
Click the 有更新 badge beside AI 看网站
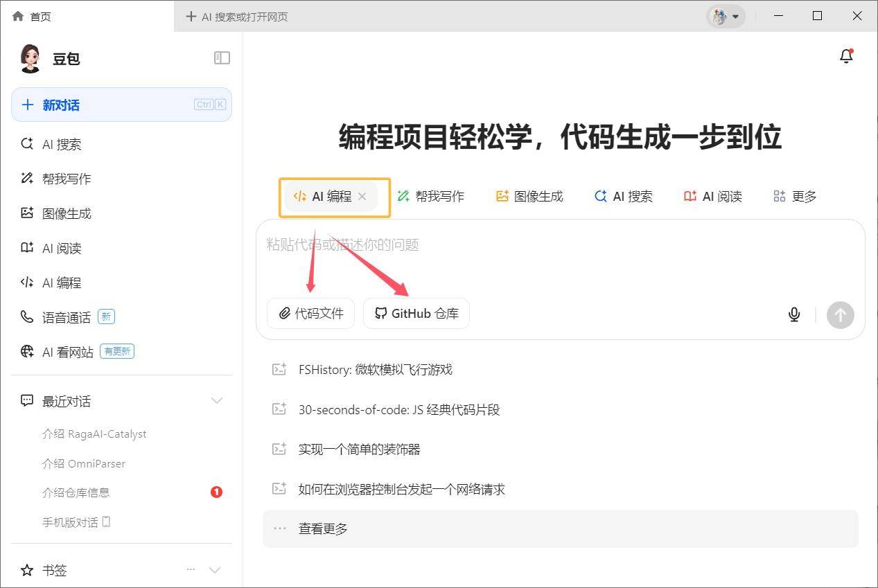tap(117, 351)
